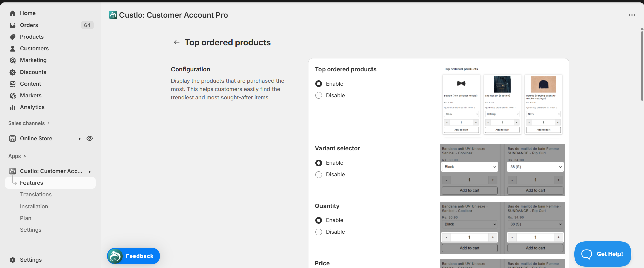The image size is (644, 268).
Task: Add Bas de maillot to cart in Quantity preview
Action: 535,248
